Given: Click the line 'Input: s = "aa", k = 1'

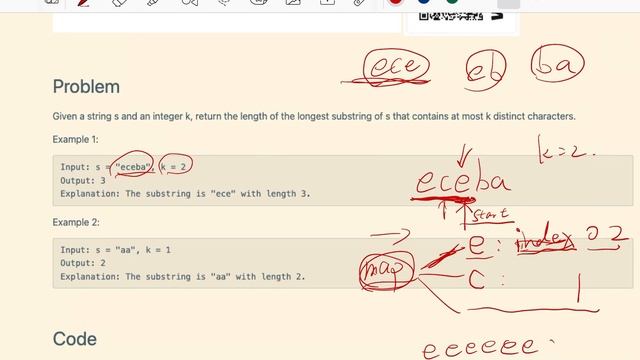Looking at the screenshot, I should tap(116, 250).
